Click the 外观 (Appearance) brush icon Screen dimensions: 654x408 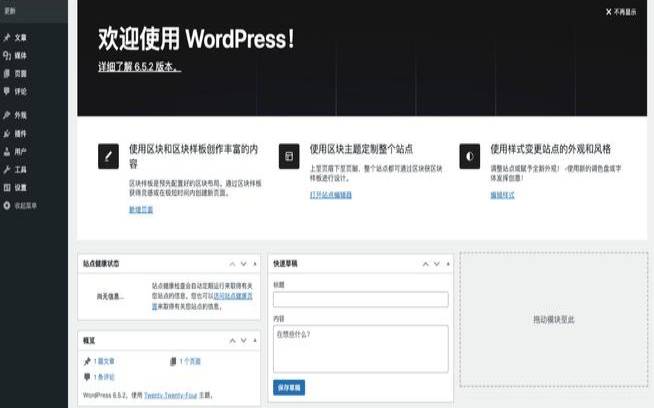7,115
